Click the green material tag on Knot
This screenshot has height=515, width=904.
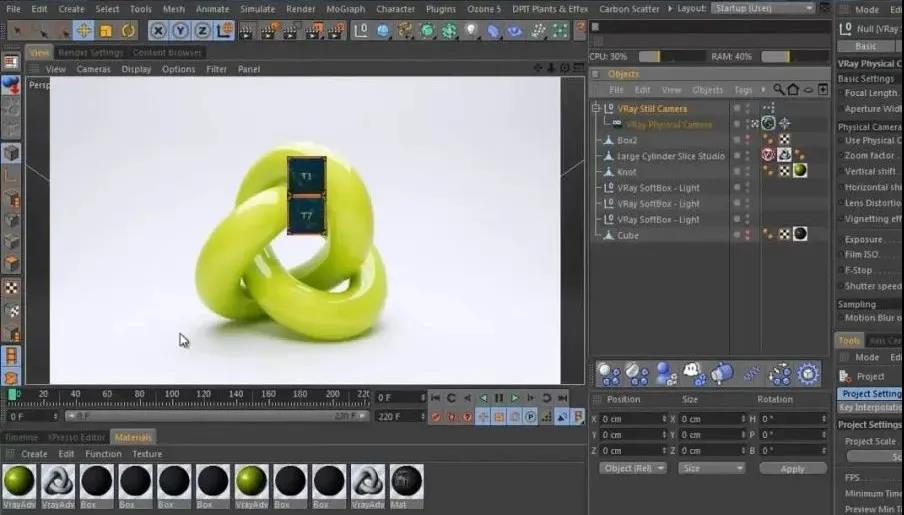click(x=800, y=171)
